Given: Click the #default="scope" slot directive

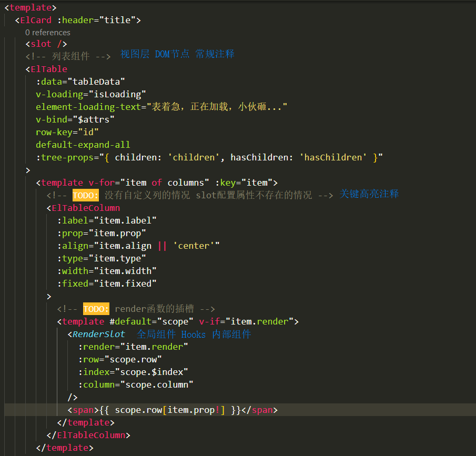Looking at the screenshot, I should 151,321.
